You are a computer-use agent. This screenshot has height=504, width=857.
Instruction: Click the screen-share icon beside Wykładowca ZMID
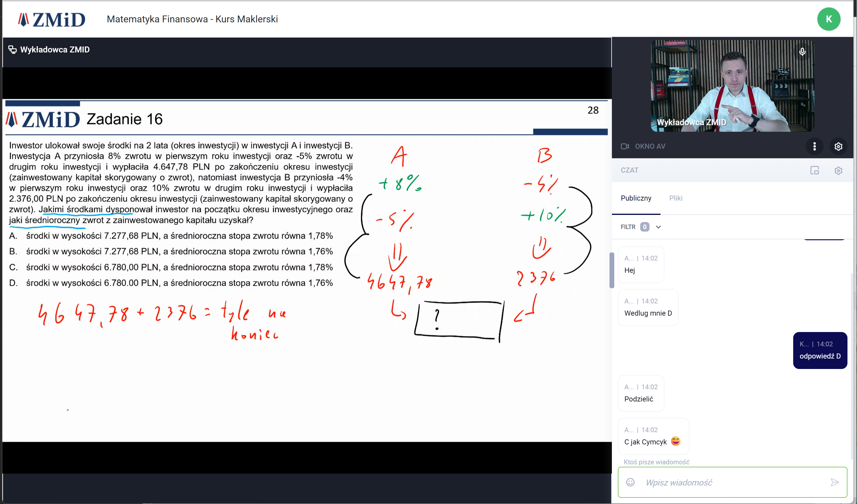(12, 49)
